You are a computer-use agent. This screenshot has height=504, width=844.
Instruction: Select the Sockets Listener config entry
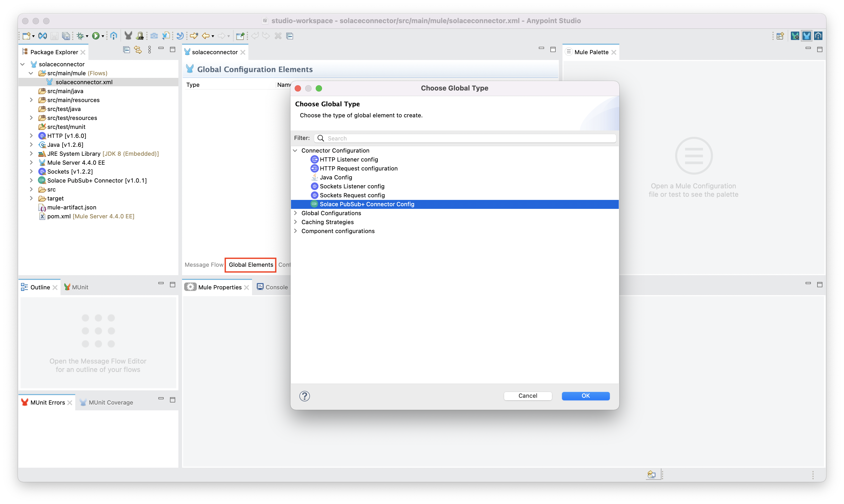click(352, 186)
